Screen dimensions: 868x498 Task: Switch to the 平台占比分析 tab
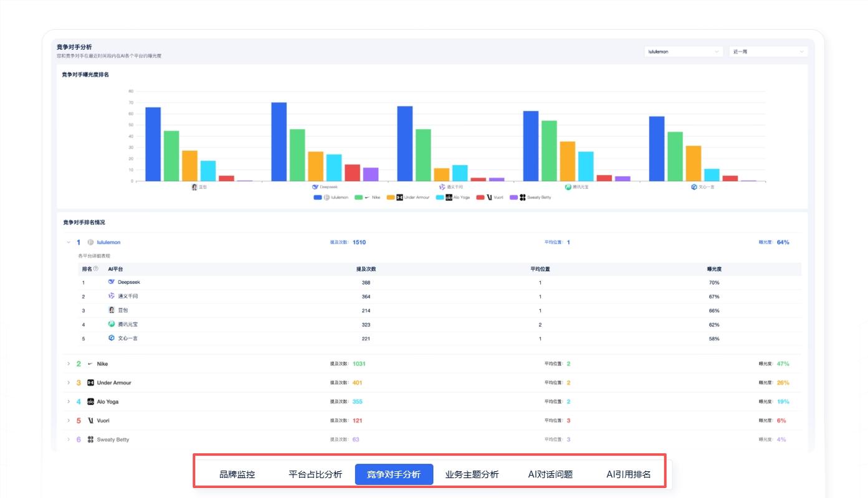click(x=315, y=474)
